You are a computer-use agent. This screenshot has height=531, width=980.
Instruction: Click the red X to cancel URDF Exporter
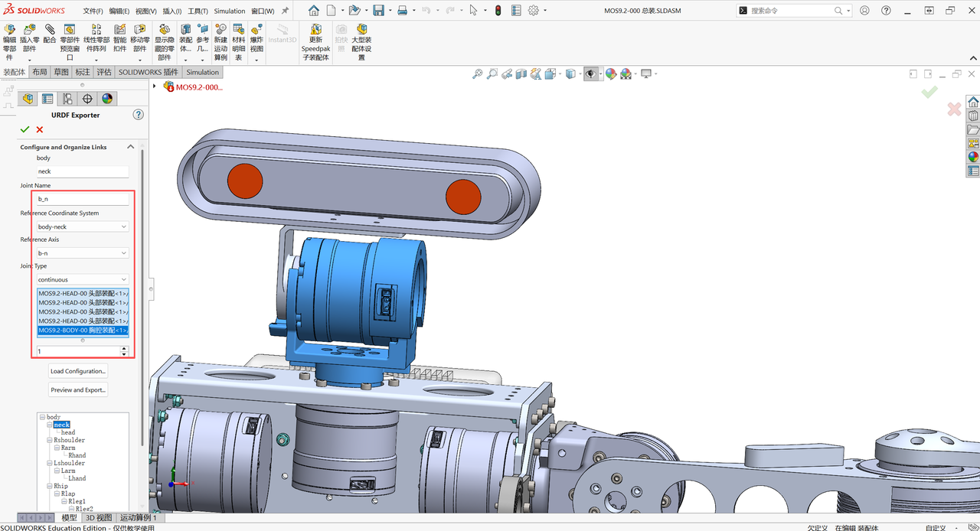40,130
